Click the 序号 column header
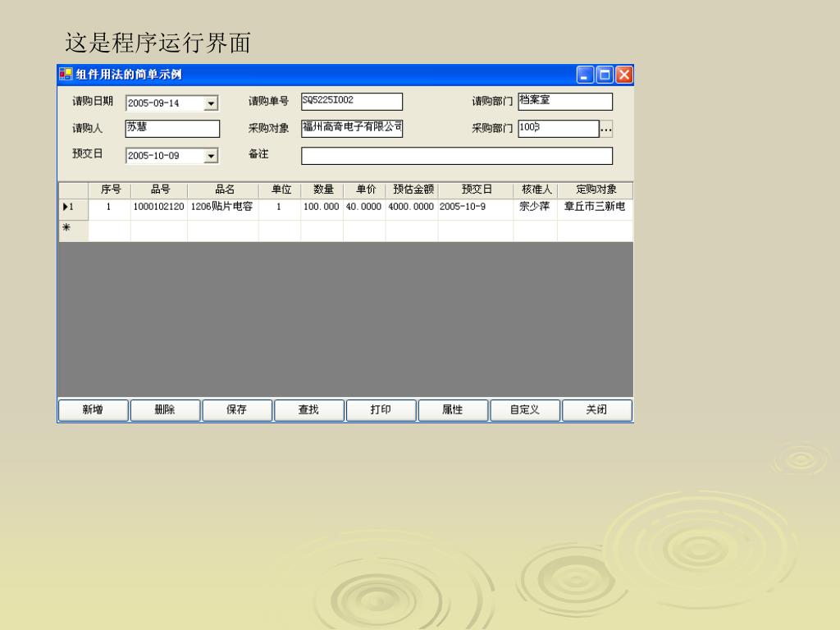The width and height of the screenshot is (840, 630). click(110, 189)
